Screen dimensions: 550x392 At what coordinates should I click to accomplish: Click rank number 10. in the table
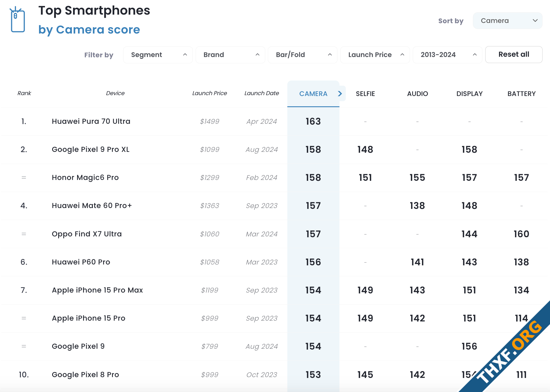point(24,375)
